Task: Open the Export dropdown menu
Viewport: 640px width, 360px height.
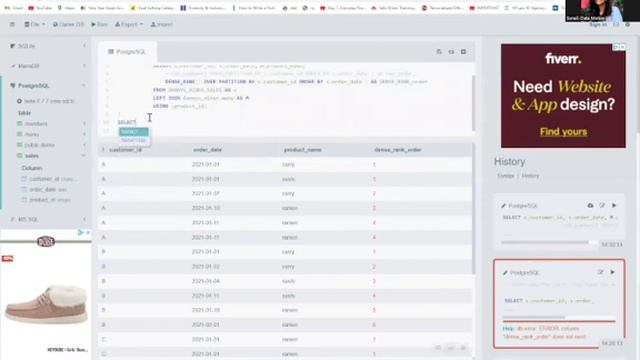Action: pos(129,24)
